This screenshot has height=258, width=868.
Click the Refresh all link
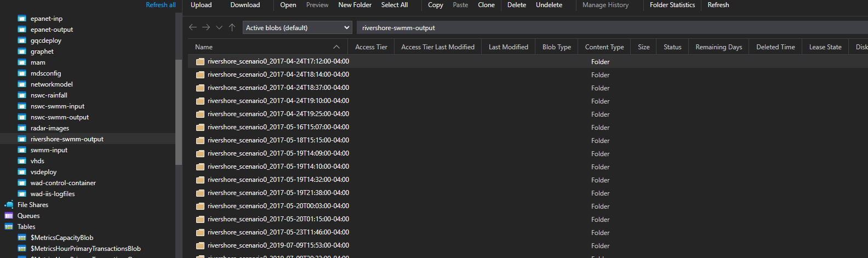[x=161, y=5]
